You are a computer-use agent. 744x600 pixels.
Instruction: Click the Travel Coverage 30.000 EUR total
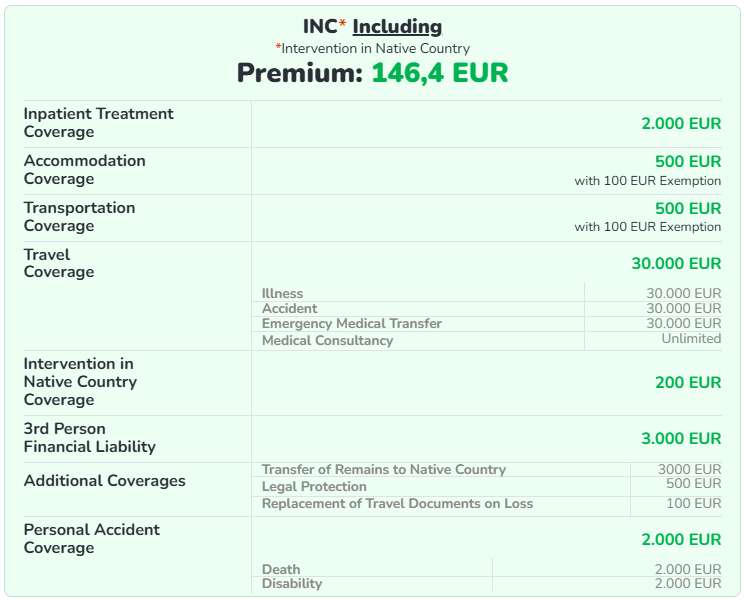[676, 264]
